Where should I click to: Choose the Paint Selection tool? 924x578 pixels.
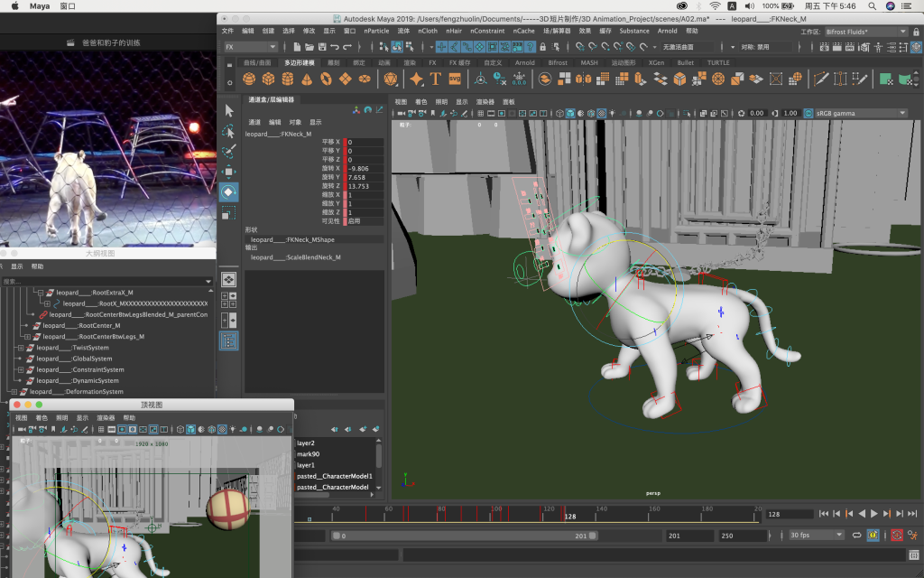tap(229, 152)
